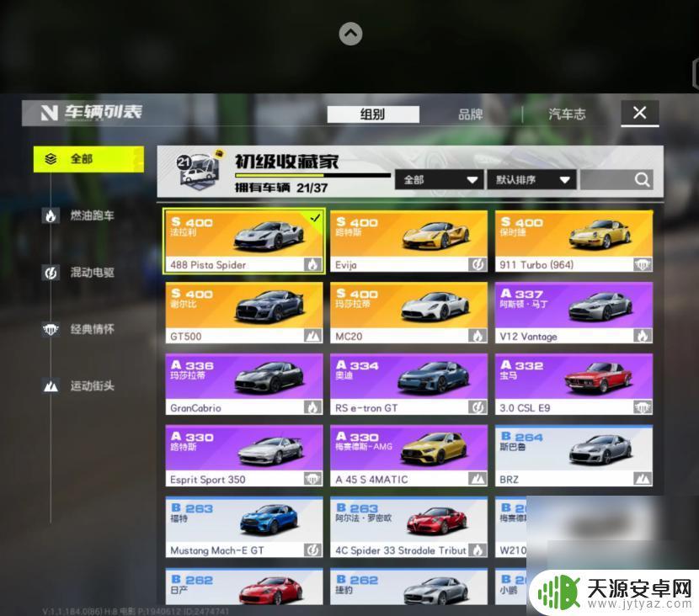Click the 车辆列表 title logo
This screenshot has height=616, width=699.
pyautogui.click(x=92, y=112)
